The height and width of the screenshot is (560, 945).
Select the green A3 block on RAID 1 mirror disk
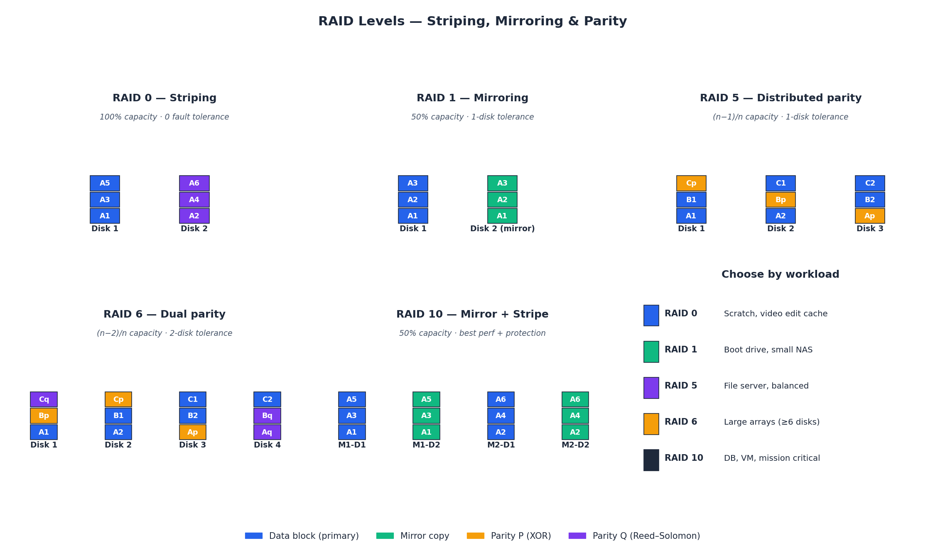coord(502,183)
